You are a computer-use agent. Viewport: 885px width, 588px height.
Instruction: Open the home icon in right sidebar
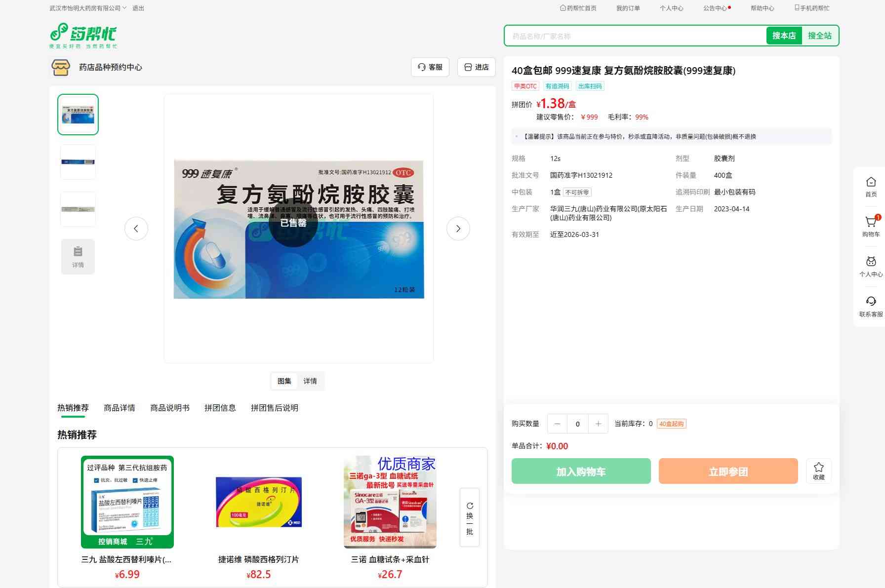[x=871, y=182]
